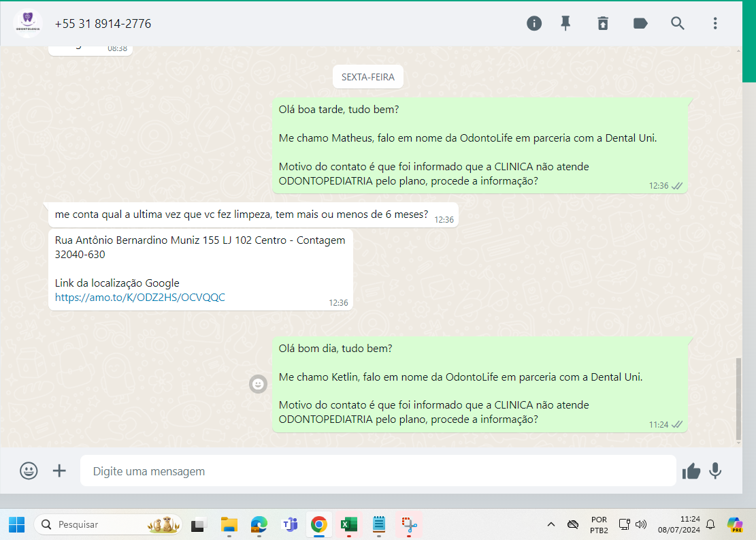Image resolution: width=756 pixels, height=540 pixels.
Task: Switch to Google Chrome on taskbar
Action: 318,524
